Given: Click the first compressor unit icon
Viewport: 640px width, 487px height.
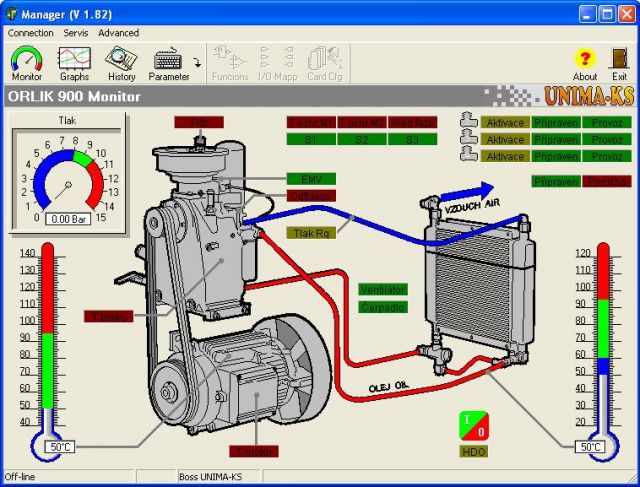Looking at the screenshot, I should (x=469, y=120).
